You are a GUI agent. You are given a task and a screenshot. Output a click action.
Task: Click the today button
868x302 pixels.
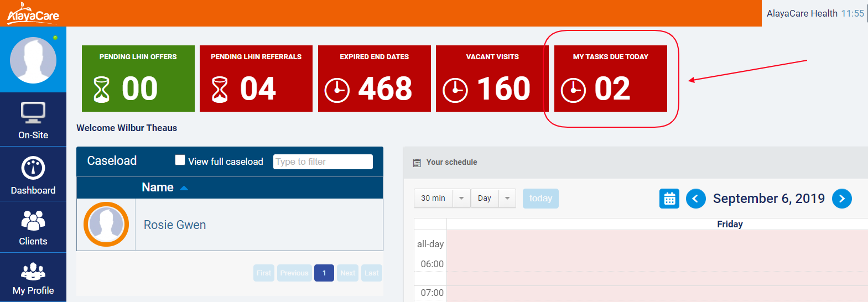click(540, 199)
